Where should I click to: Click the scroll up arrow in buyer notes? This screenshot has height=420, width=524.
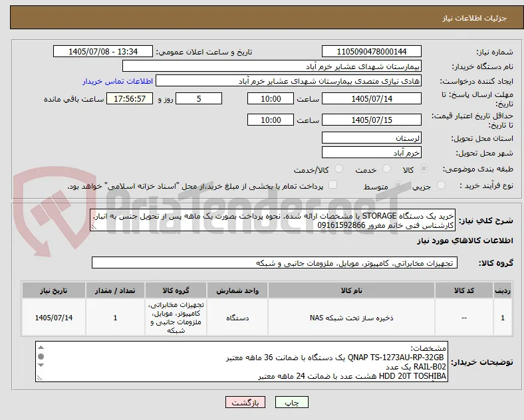41,348
